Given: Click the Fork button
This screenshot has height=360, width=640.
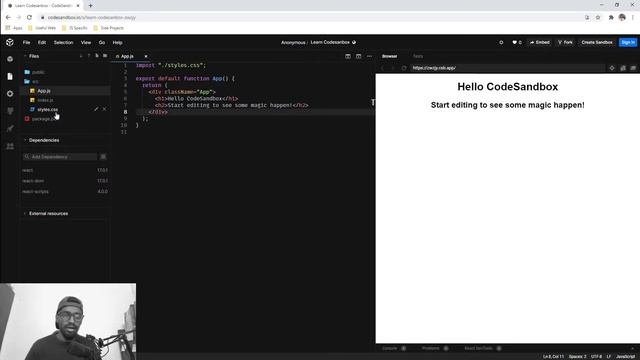Looking at the screenshot, I should 565,42.
